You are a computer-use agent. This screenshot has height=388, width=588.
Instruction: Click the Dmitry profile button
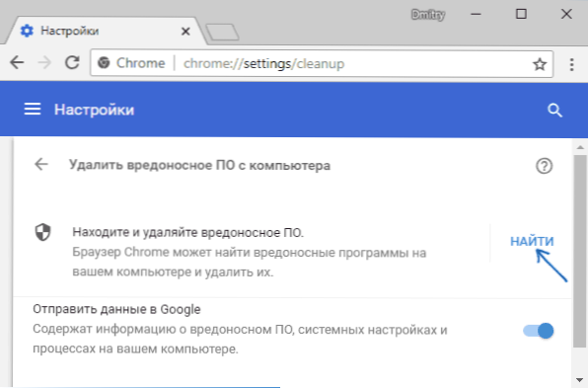(x=428, y=15)
